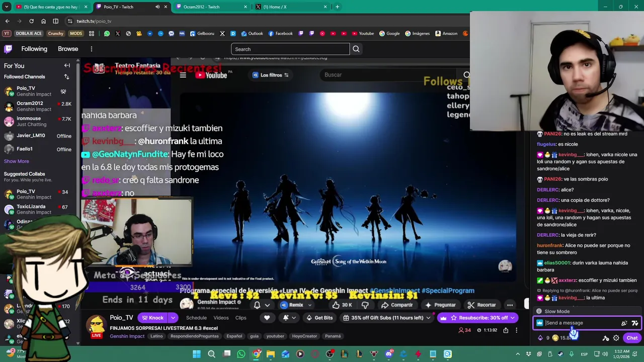Screen dimensions: 644x362
Task: Open the Poio_TV live avatar
Action: point(96,326)
